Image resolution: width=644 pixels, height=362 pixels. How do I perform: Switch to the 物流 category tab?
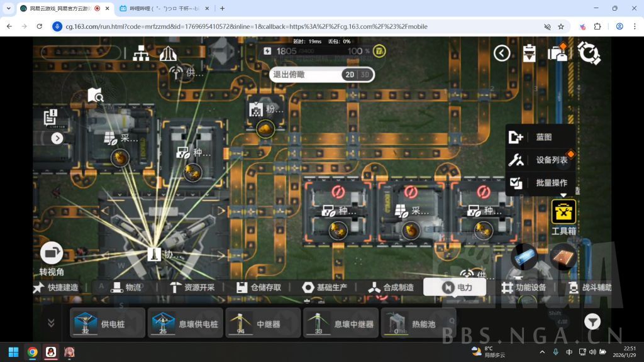[x=126, y=287]
